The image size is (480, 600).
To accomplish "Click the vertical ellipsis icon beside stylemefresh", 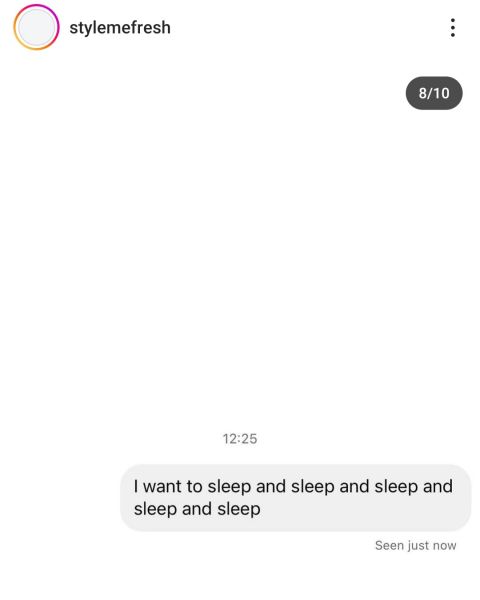I will pyautogui.click(x=453, y=28).
